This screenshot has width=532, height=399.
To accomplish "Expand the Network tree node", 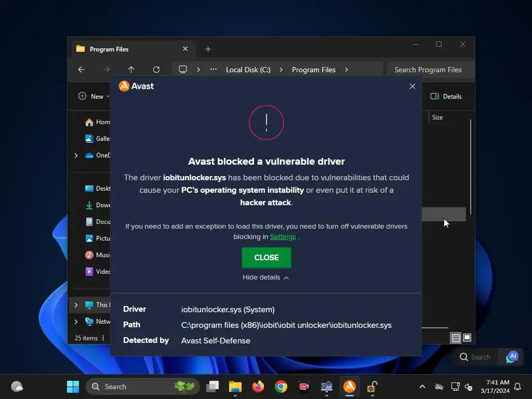I will [76, 322].
